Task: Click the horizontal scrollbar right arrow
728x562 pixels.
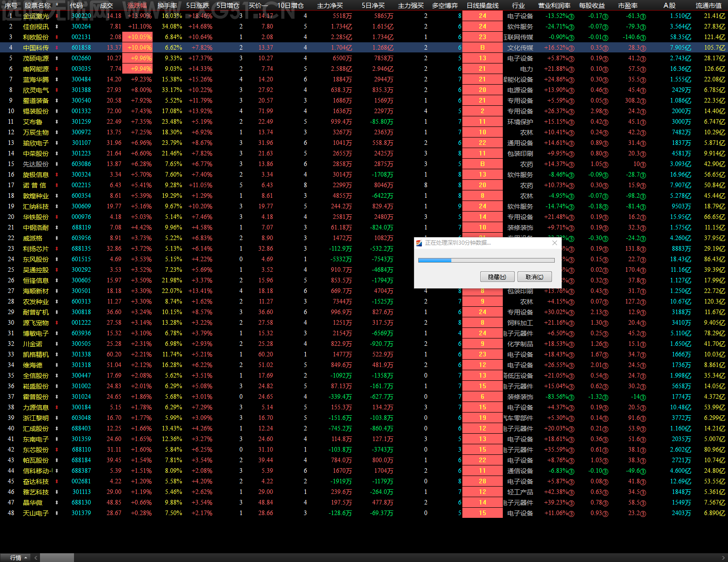Action: pos(724,558)
